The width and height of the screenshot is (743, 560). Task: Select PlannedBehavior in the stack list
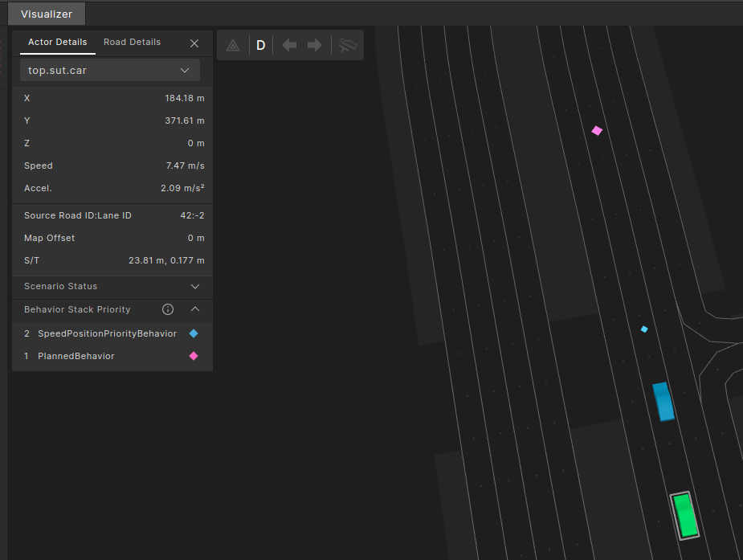tap(76, 356)
